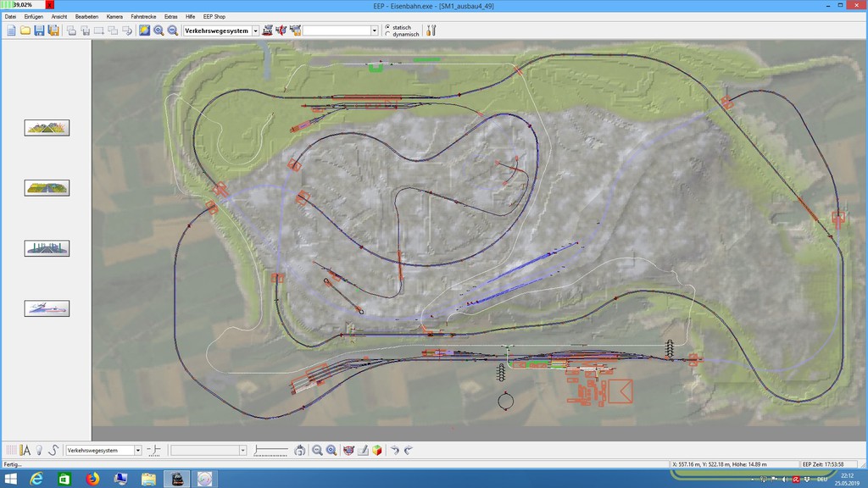868x488 pixels.
Task: Open the tools settings wrench icon
Action: click(431, 30)
